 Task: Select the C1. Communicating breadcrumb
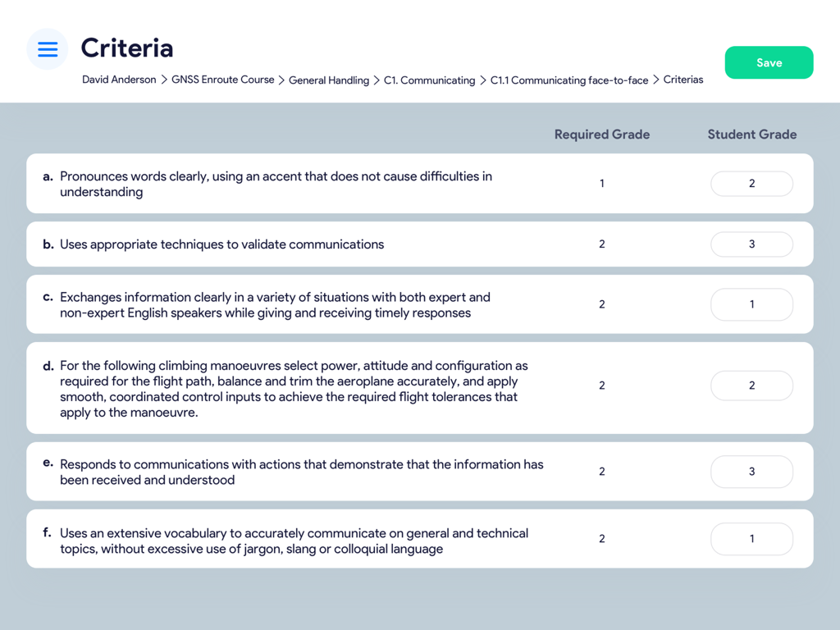point(429,80)
